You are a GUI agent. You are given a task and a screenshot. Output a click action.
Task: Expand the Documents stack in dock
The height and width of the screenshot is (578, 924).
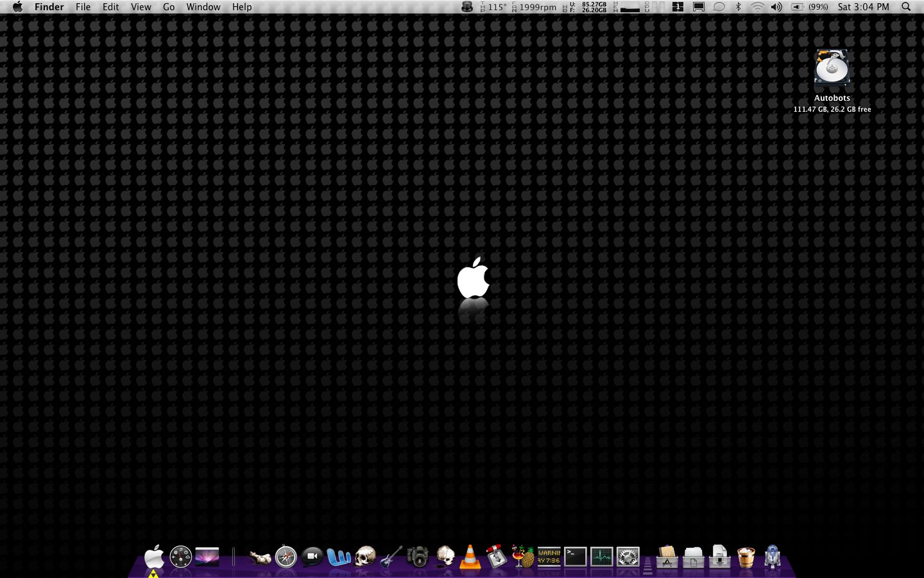click(694, 557)
